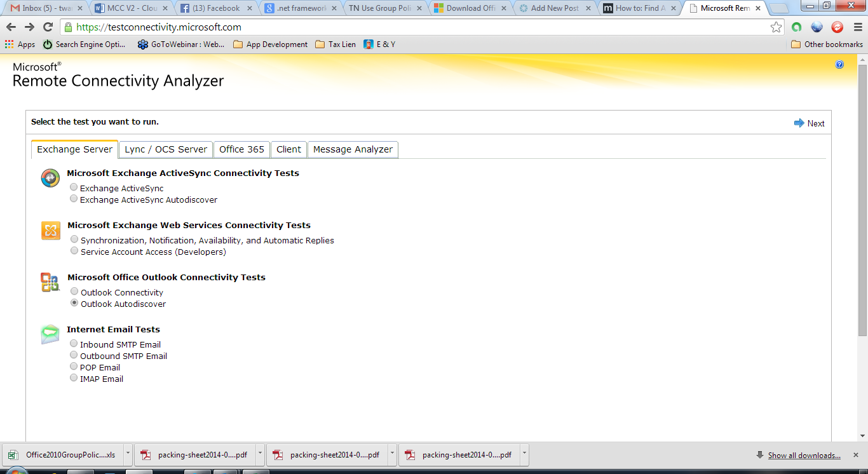Switch to the MCC V2 browser tab

point(130,8)
